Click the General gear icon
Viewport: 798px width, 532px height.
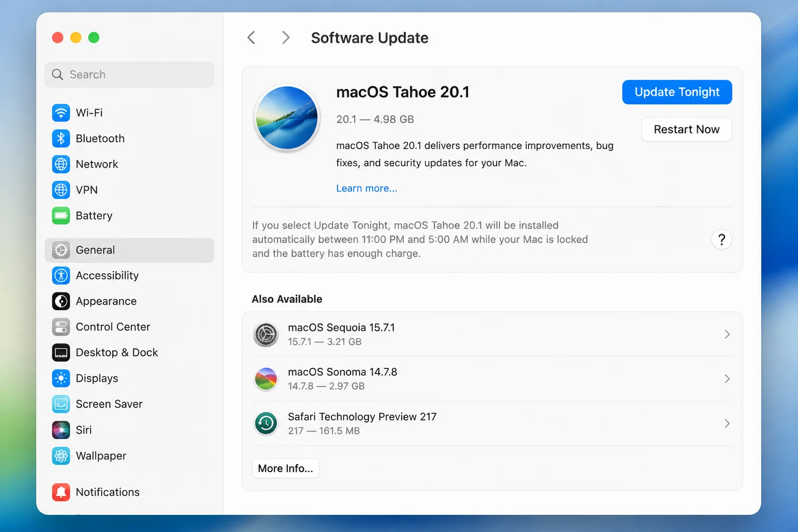point(61,250)
